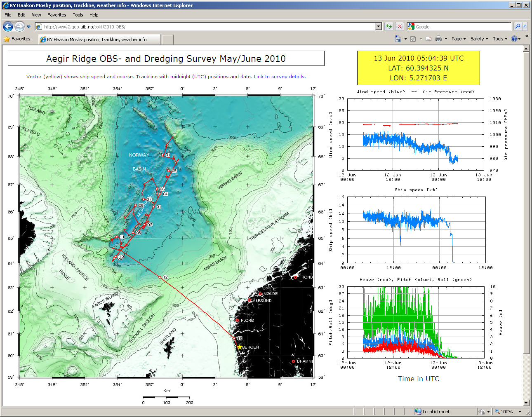Open the File menu

(x=8, y=15)
